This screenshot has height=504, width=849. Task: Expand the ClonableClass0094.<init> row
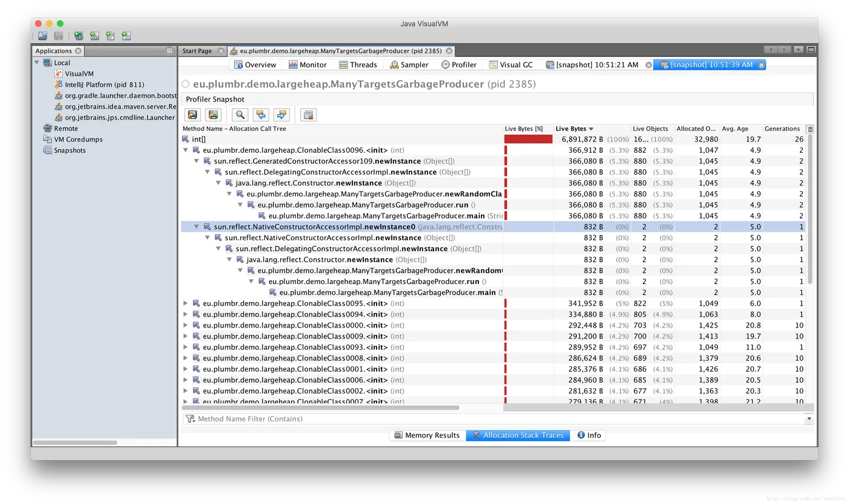tap(186, 314)
